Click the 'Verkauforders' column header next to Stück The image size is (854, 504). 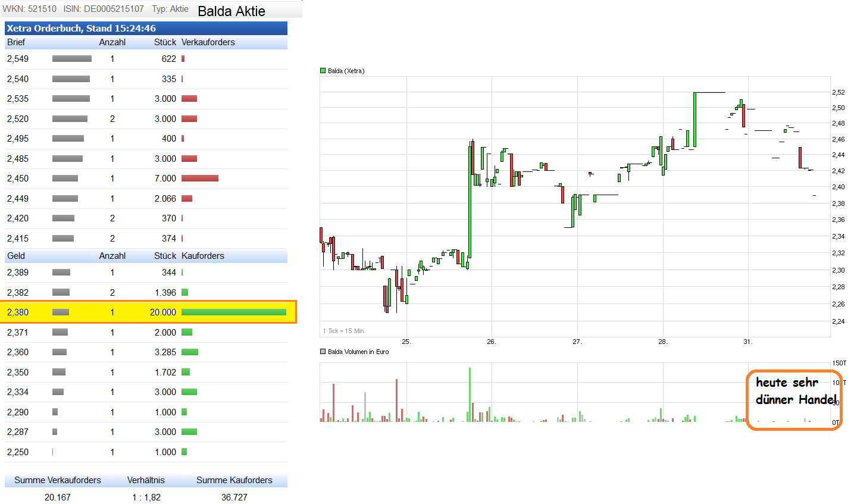(208, 42)
